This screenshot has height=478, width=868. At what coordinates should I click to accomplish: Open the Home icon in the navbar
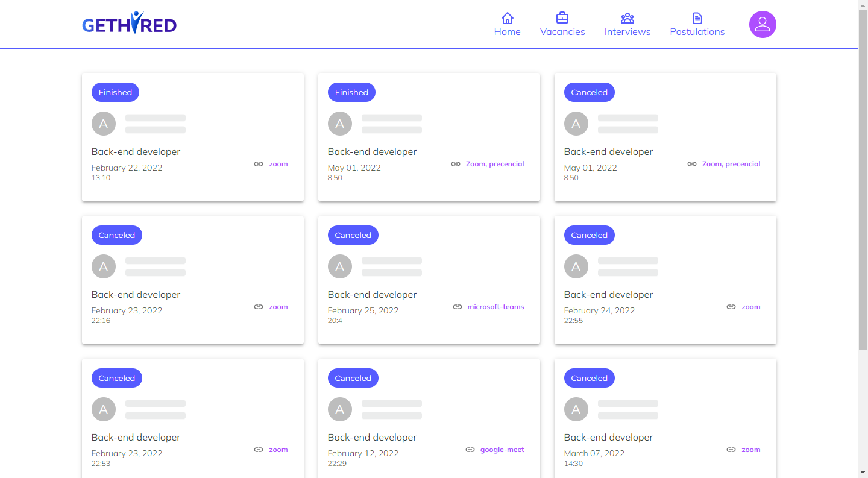pyautogui.click(x=507, y=18)
